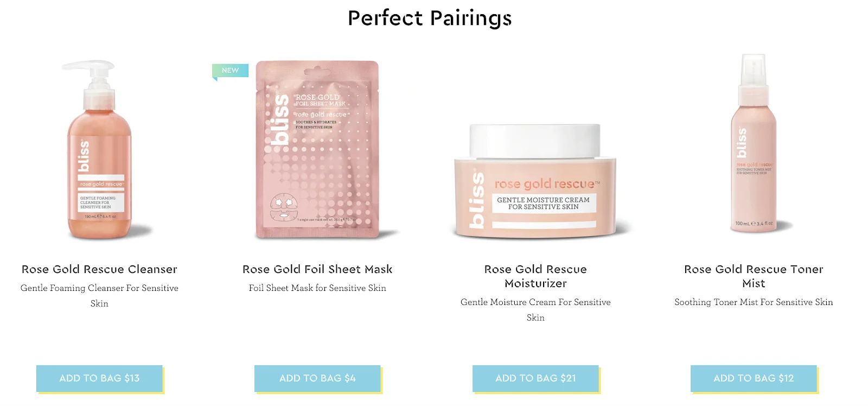Click the NEW badge on sheet mask
Screen dimensions: 868x406
tap(230, 71)
